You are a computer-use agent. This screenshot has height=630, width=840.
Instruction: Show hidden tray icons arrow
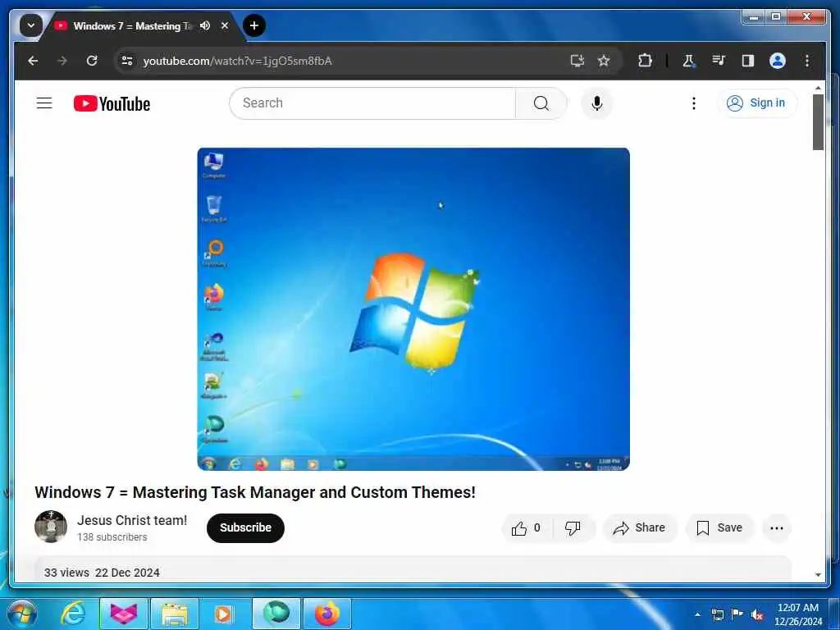click(697, 614)
